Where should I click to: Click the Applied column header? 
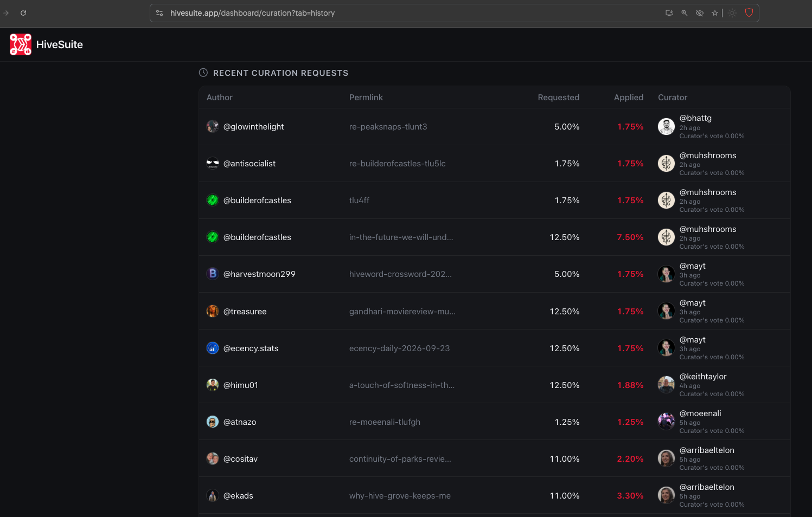pos(629,98)
